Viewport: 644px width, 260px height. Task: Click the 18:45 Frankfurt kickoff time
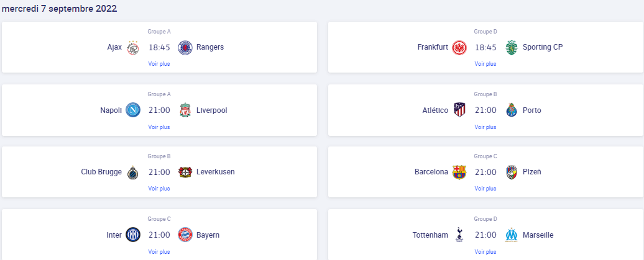pos(485,47)
